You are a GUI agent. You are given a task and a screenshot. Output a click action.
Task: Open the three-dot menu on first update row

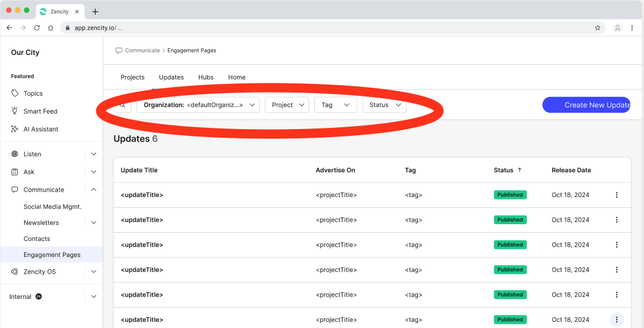point(616,195)
